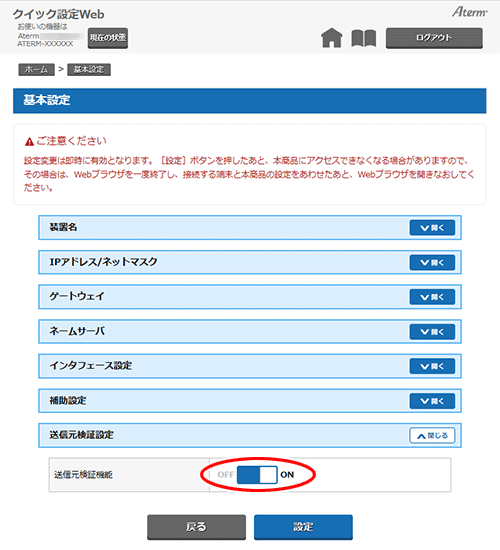Screen dimensions: 500x550
Task: Click the ゲートウェイ section title
Action: [77, 296]
